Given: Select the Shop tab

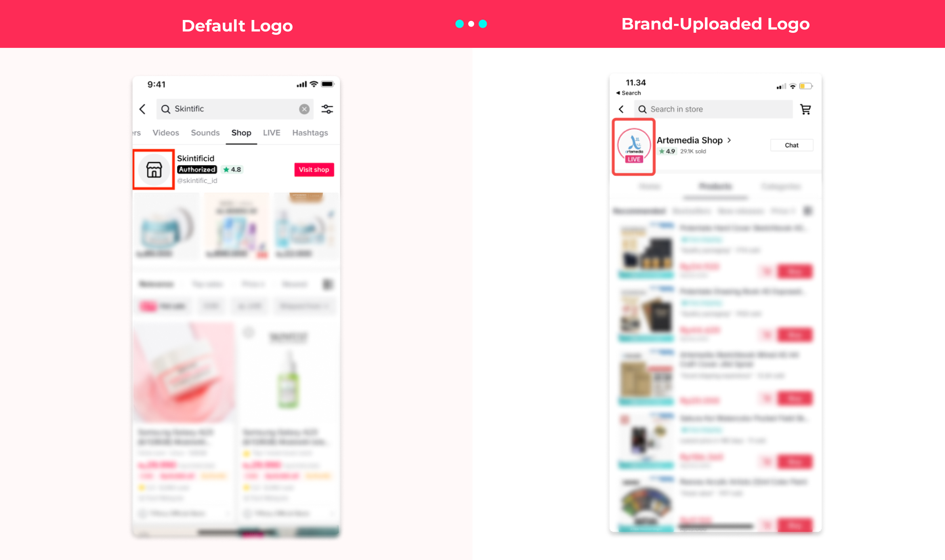Looking at the screenshot, I should tap(241, 133).
